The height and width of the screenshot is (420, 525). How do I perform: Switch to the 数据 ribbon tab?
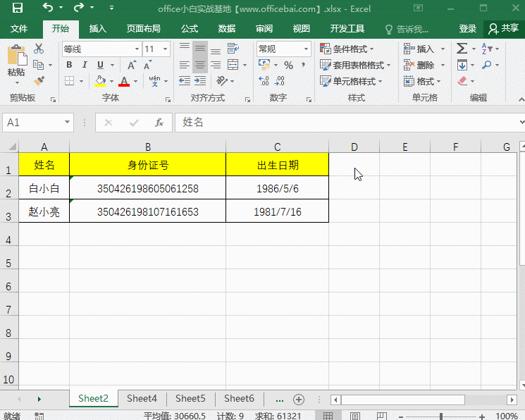point(227,29)
